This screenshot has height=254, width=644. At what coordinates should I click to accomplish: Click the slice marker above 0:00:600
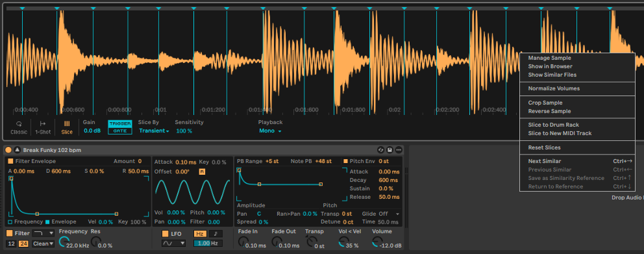56,8
